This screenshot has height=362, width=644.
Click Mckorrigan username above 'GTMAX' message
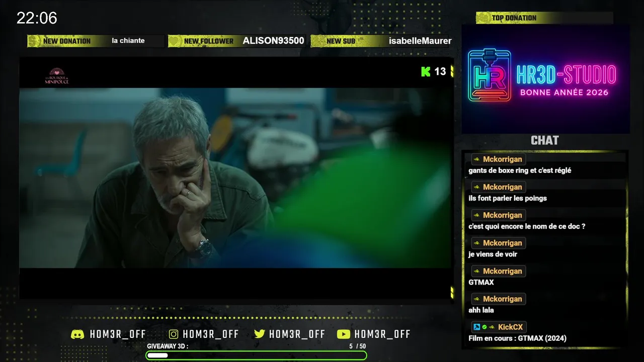pos(503,271)
